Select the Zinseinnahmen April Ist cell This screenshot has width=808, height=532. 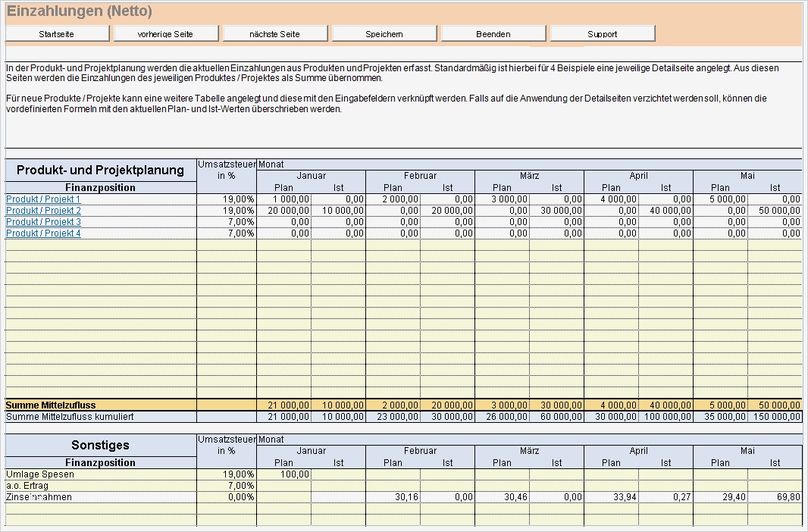[666, 497]
